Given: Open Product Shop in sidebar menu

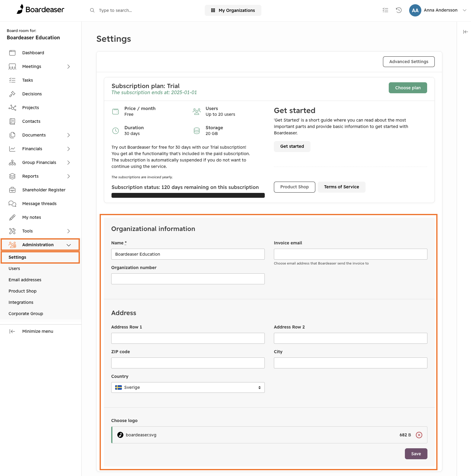Looking at the screenshot, I should tap(23, 291).
